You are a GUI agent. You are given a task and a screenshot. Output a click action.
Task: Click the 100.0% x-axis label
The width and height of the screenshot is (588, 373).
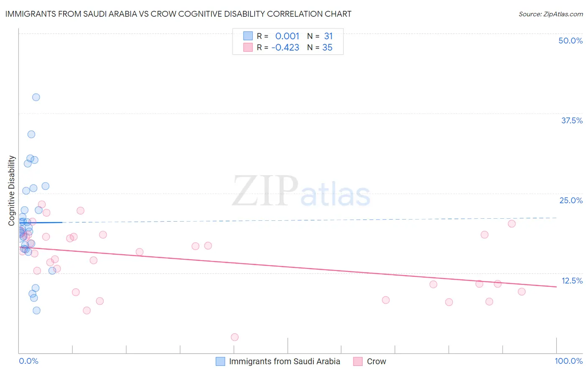click(569, 361)
